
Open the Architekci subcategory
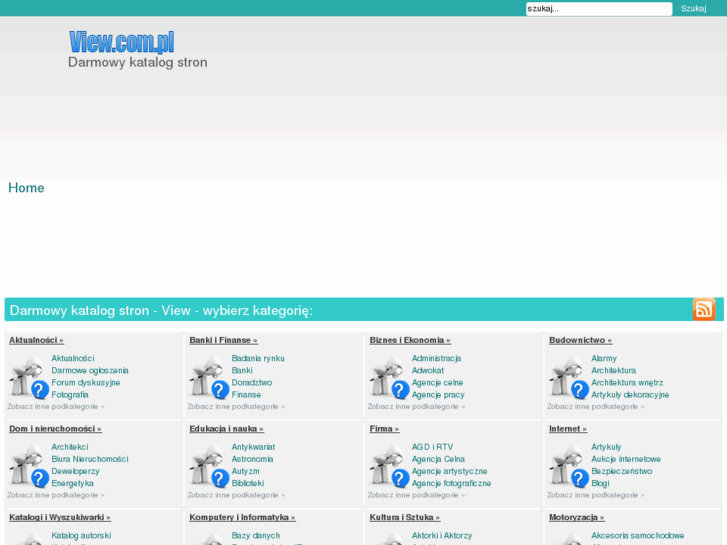[70, 447]
